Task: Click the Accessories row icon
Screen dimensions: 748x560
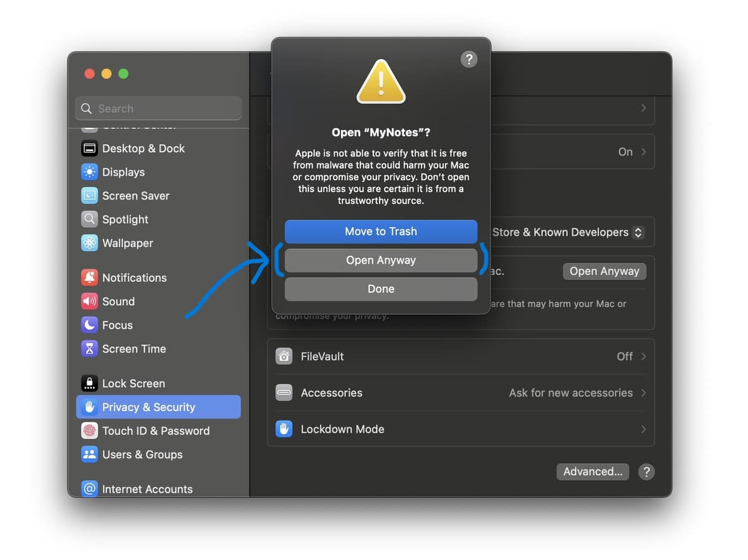Action: (x=284, y=393)
